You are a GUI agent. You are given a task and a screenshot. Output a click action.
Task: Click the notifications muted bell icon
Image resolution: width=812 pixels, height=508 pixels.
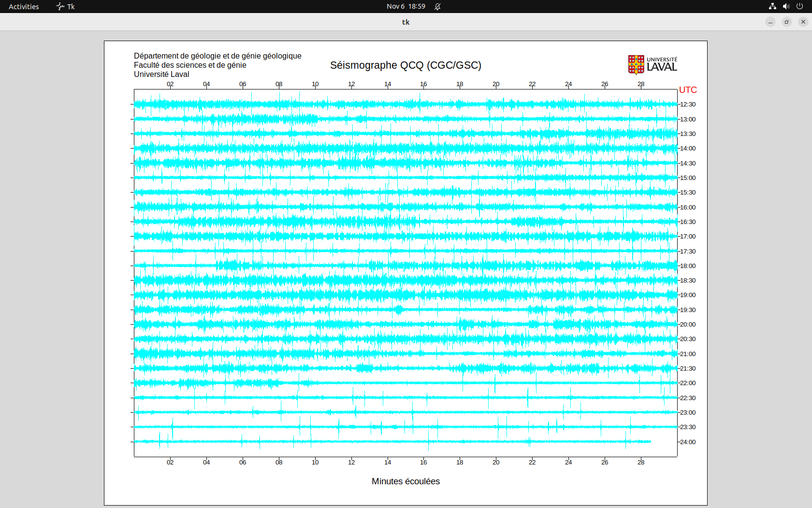[437, 6]
